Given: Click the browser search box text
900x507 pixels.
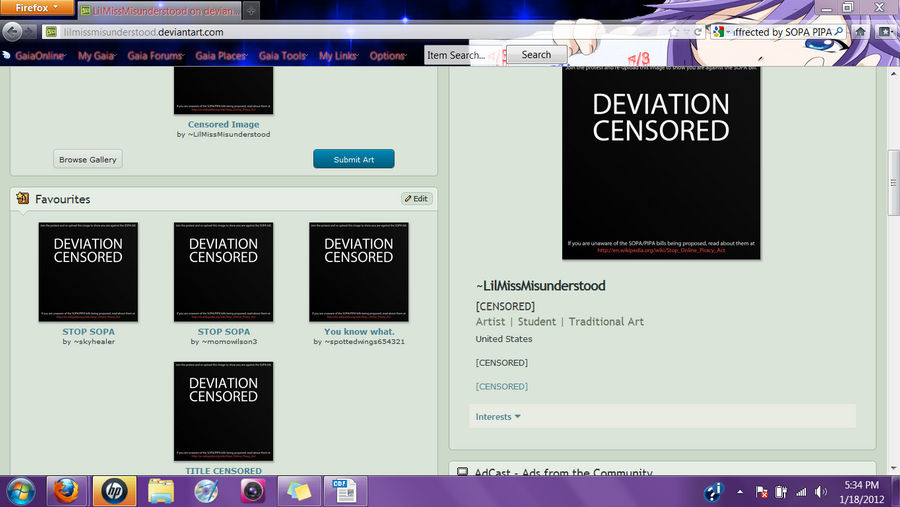Looking at the screenshot, I should coord(783,32).
